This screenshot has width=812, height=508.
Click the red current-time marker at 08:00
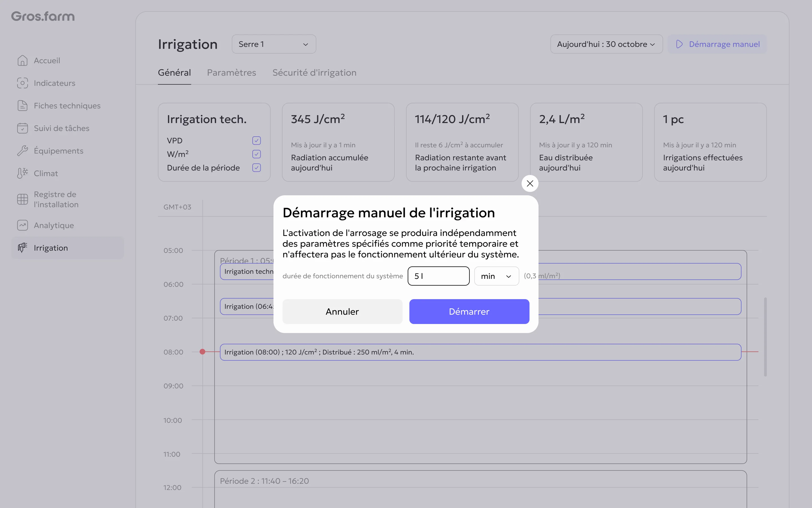pos(202,352)
